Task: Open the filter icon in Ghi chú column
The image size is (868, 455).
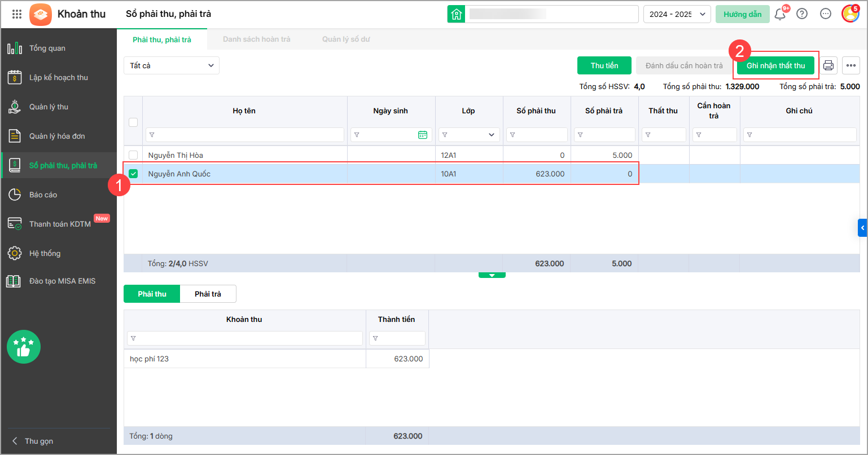Action: [x=749, y=135]
